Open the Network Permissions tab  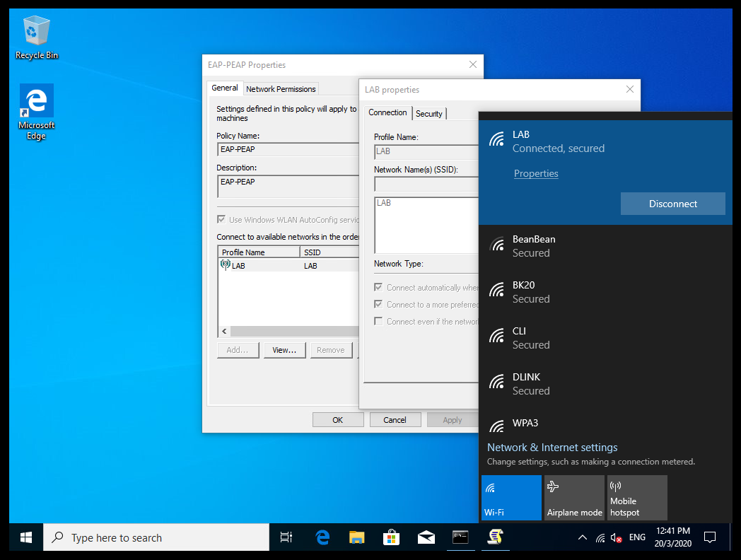tap(281, 89)
